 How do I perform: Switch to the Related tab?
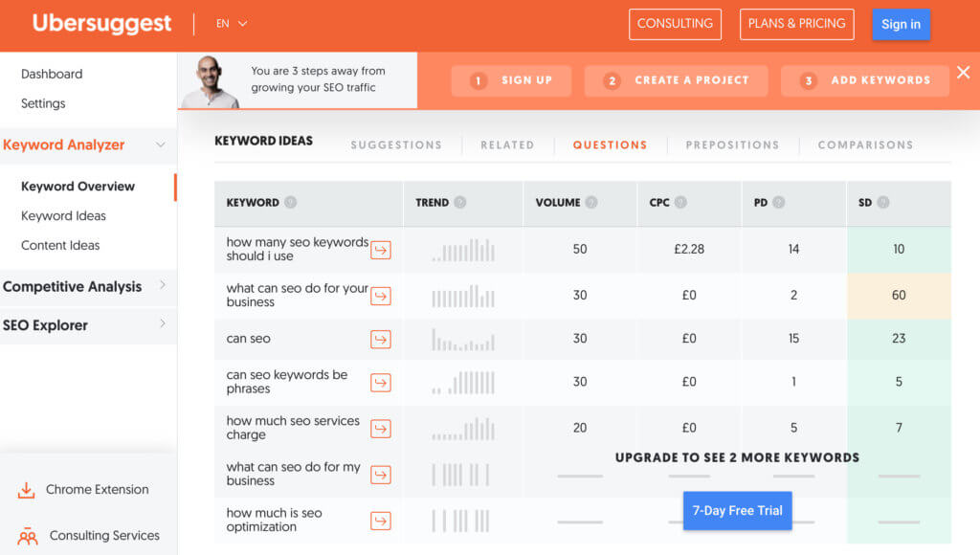507,145
